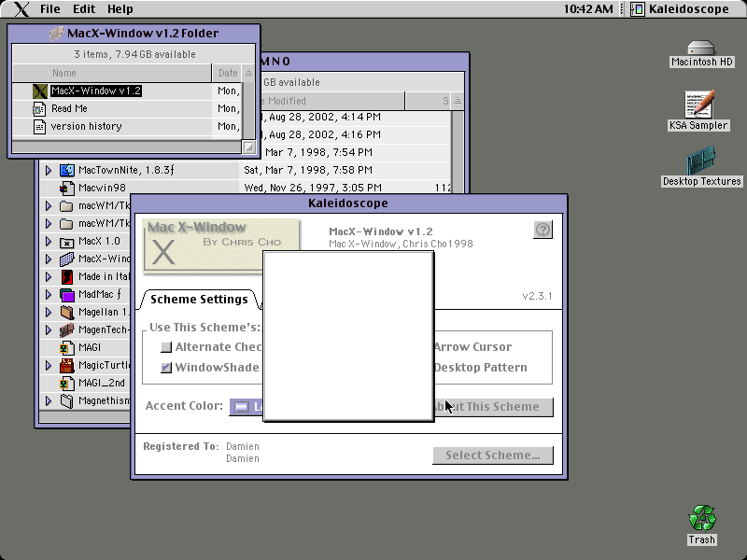Click the MacX-Window folder resize box
The width and height of the screenshot is (747, 560).
tap(248, 147)
